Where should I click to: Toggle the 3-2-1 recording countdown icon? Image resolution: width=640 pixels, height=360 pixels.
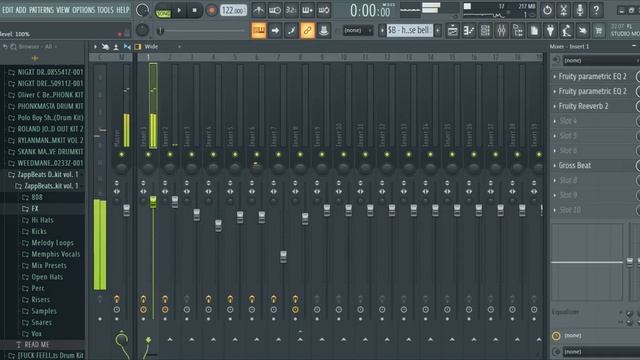pos(291,10)
